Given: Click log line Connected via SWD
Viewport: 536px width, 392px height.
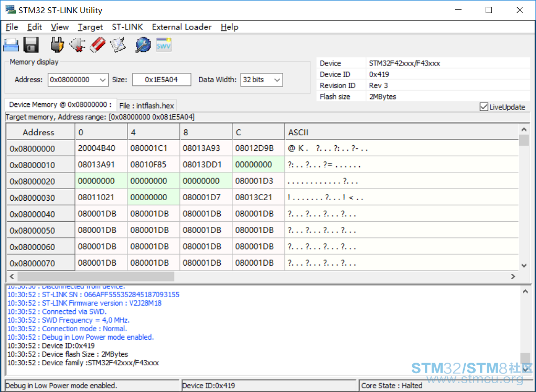Looking at the screenshot, I should 57,312.
